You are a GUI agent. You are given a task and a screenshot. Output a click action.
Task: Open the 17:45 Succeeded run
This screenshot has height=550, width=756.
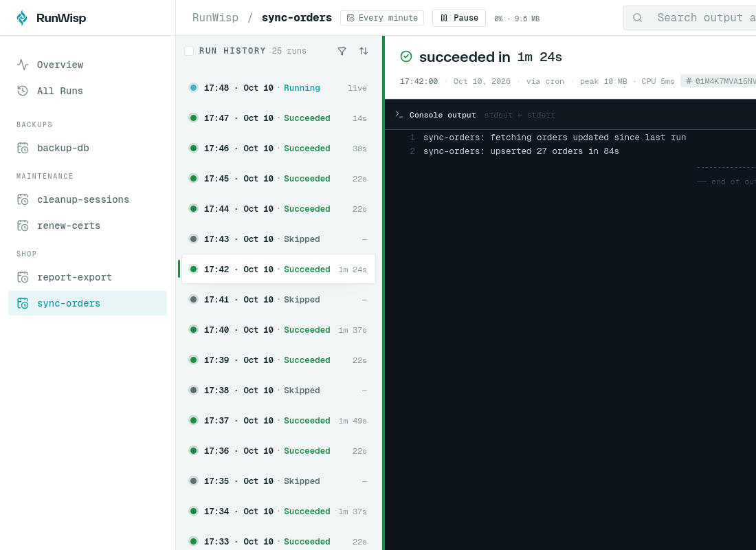[278, 179]
